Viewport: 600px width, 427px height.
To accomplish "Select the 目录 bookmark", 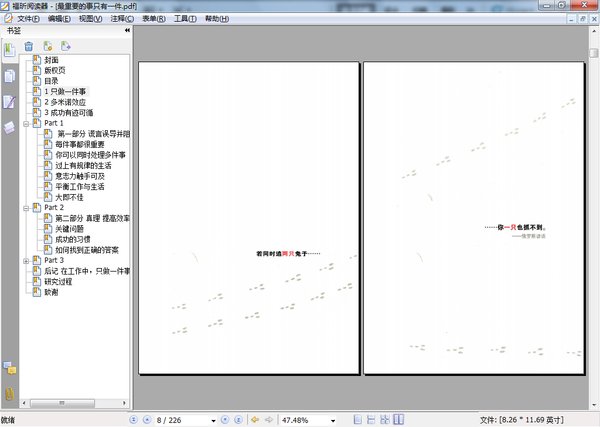I will pos(51,81).
